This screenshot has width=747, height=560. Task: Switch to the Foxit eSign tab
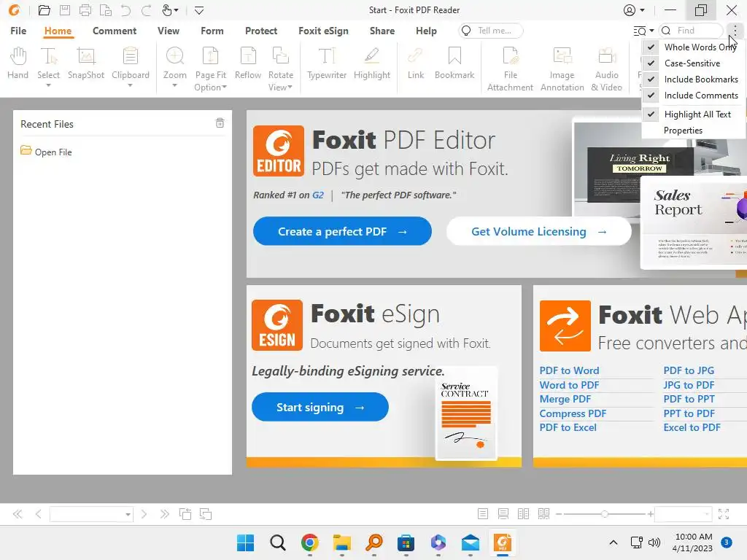coord(323,31)
